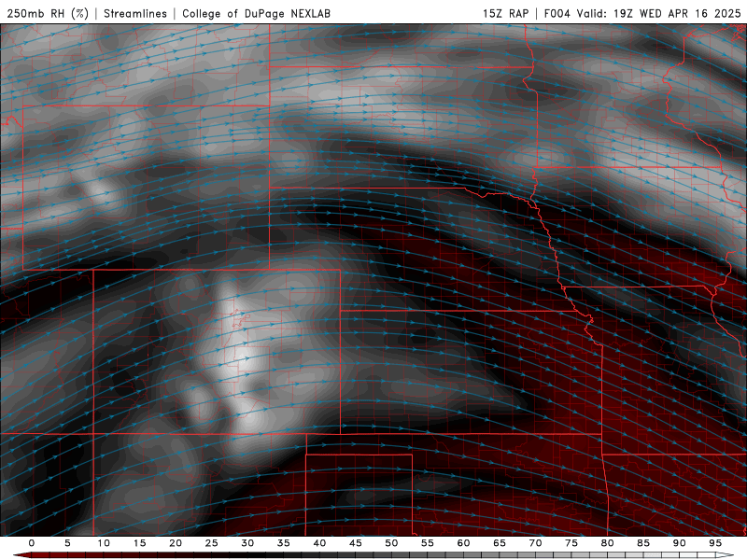Choose the 60 value on the color scale

pyautogui.click(x=463, y=543)
